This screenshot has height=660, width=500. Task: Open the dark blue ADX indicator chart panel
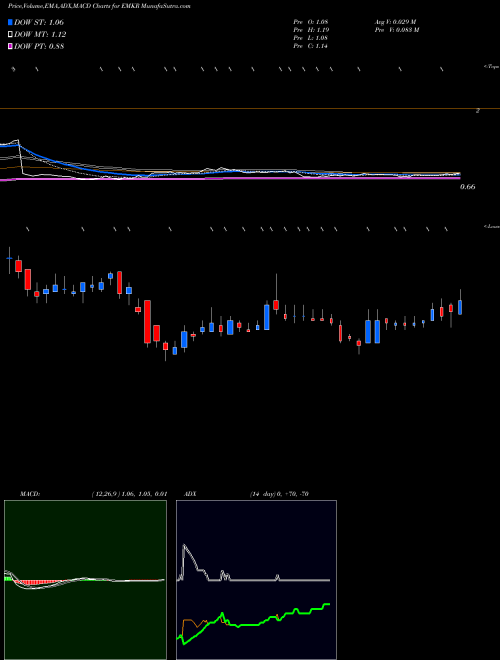pos(256,580)
